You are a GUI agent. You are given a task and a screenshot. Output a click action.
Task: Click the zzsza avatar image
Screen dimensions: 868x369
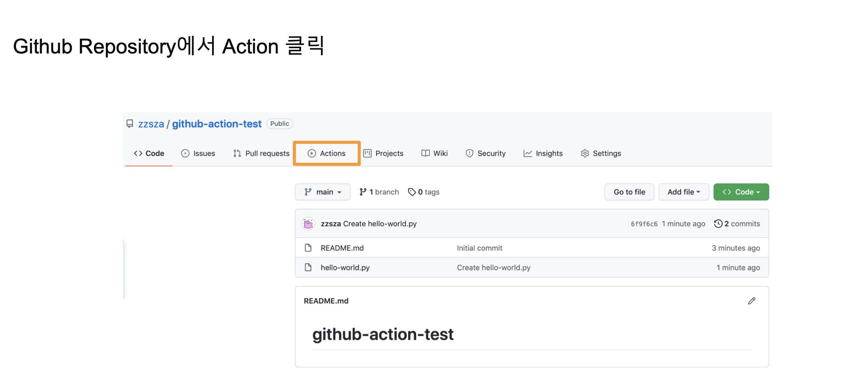coord(308,224)
